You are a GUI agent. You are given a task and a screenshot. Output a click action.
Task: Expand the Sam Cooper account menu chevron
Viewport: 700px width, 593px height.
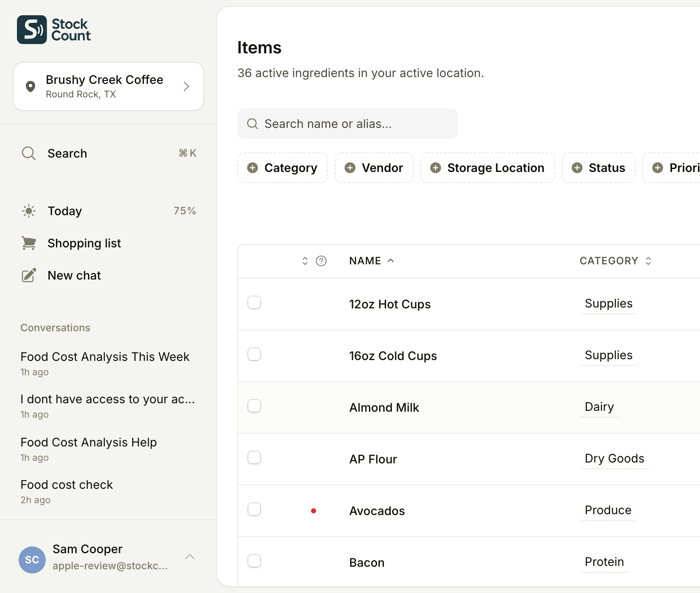click(190, 557)
